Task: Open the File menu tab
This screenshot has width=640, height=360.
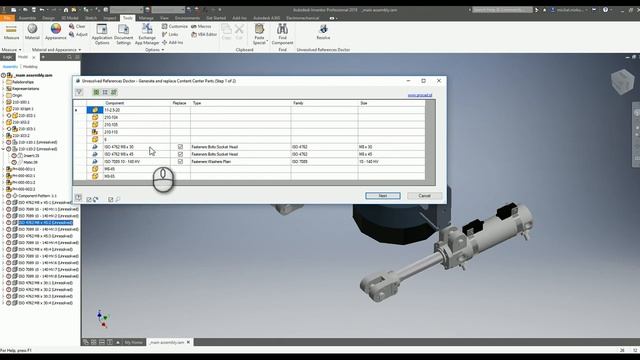Action: 7,18
